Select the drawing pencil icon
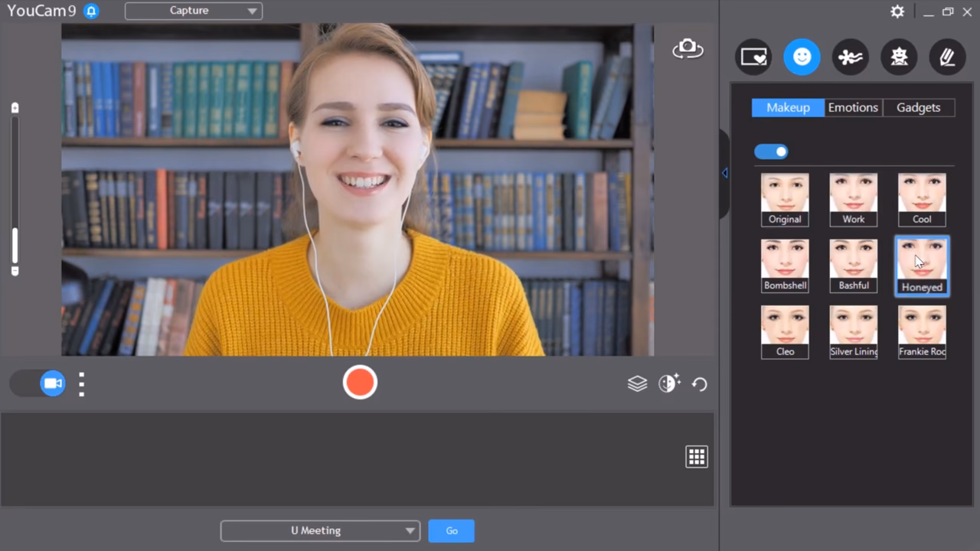This screenshot has height=551, width=980. coord(948,57)
